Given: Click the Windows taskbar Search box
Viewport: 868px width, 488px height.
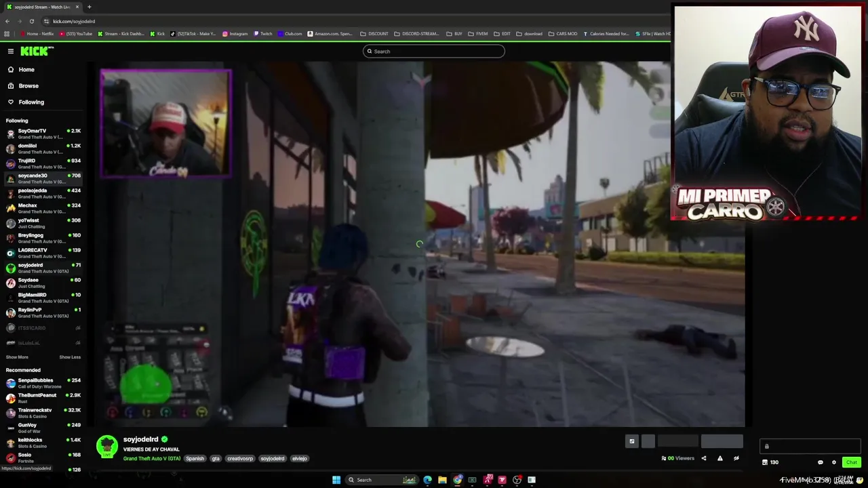Looking at the screenshot, I should tap(382, 480).
